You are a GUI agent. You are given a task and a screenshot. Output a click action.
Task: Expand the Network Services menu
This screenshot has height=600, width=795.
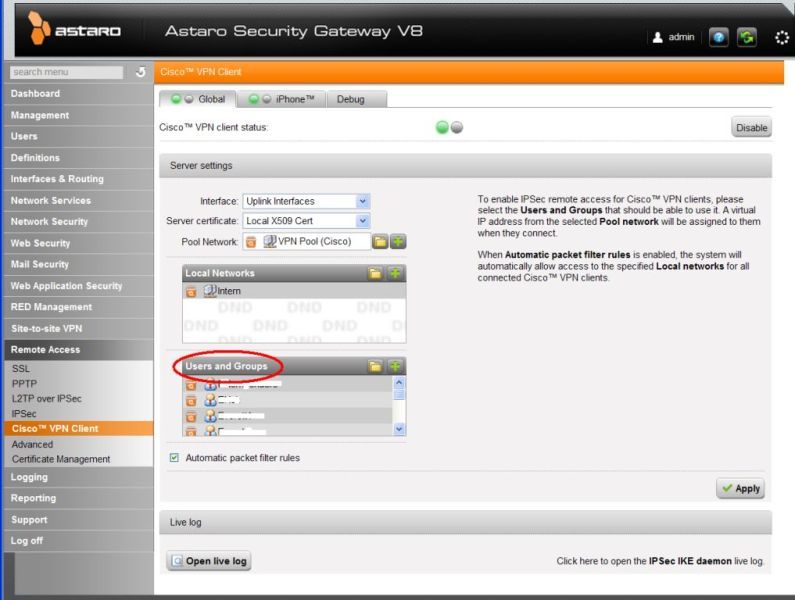[x=79, y=200]
